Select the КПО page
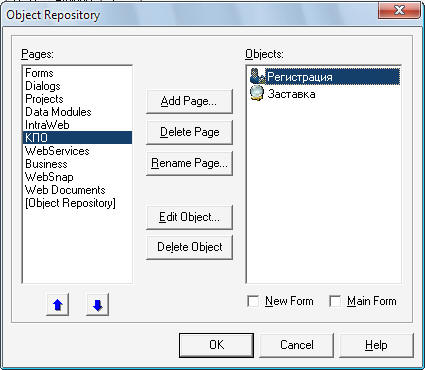This screenshot has width=425, height=370. coord(77,138)
